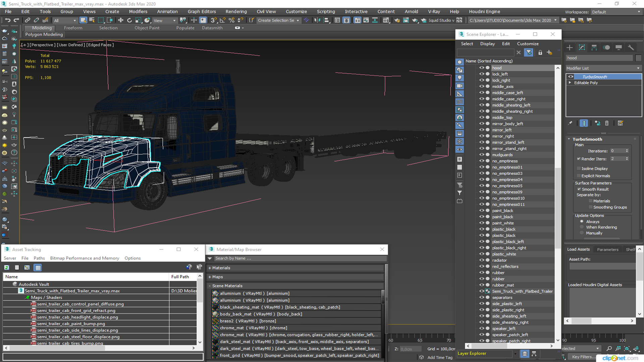
Task: Open the Rendering menu
Action: [x=236, y=11]
